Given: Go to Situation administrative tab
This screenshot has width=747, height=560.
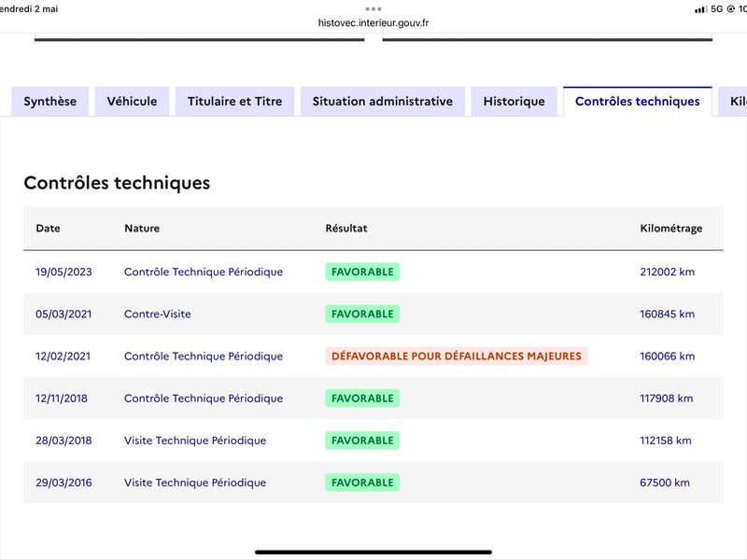Looking at the screenshot, I should click(383, 102).
